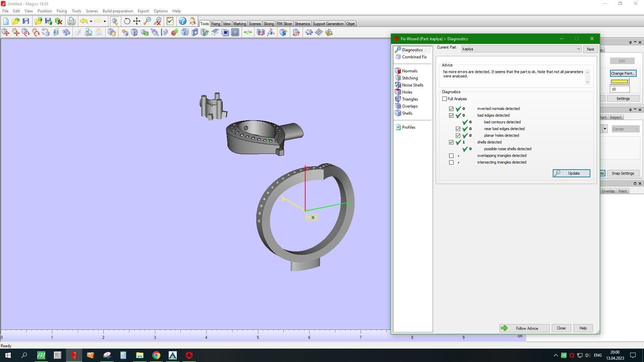The image size is (644, 362).
Task: Click the Save floppy disk icon
Action: click(26, 21)
